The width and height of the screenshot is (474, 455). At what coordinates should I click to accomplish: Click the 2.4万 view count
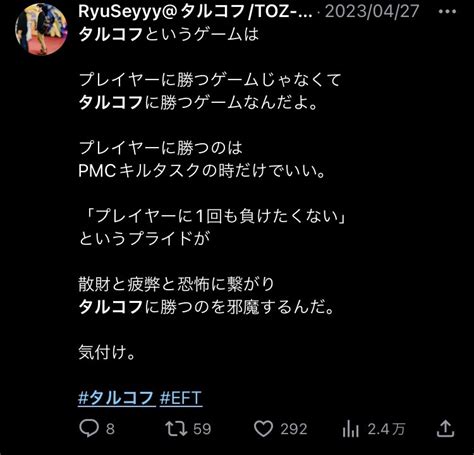click(x=386, y=429)
